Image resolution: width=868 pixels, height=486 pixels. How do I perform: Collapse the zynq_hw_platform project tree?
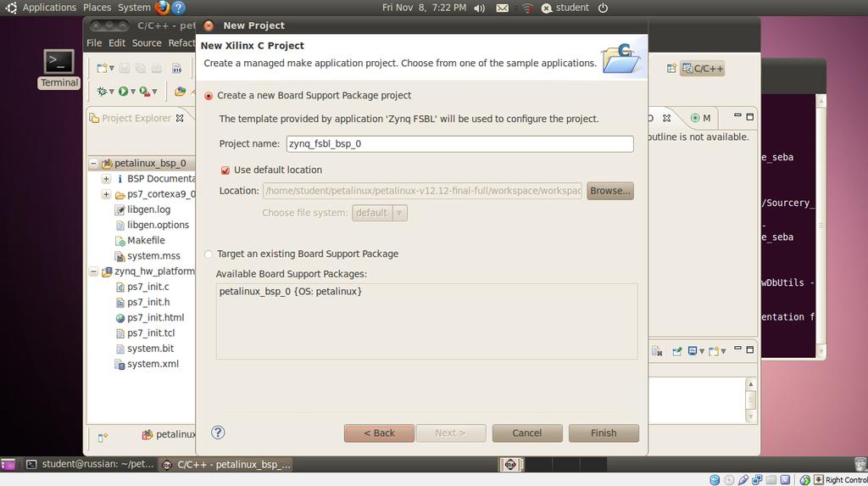tap(93, 271)
